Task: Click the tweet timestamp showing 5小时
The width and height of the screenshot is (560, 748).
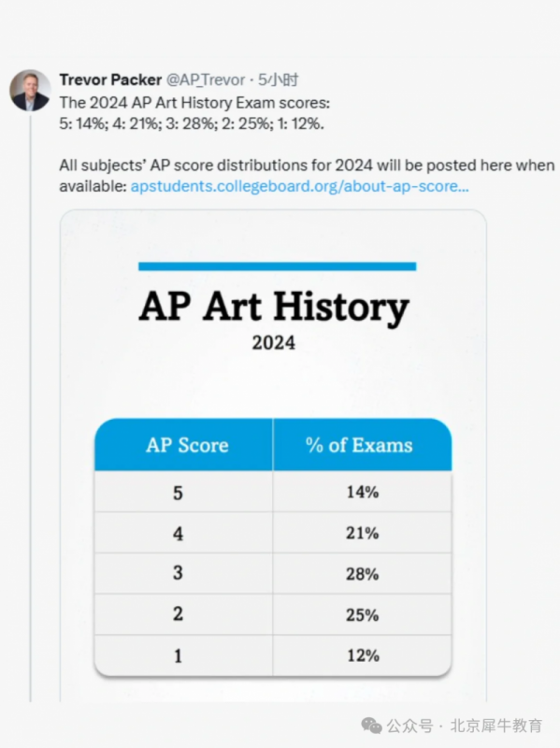Action: [x=278, y=79]
